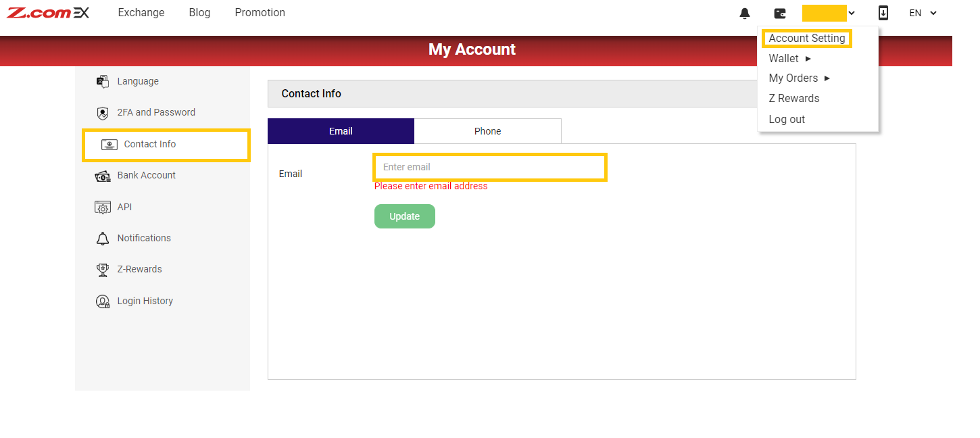This screenshot has width=980, height=438.
Task: Click the notification bell icon
Action: (745, 14)
